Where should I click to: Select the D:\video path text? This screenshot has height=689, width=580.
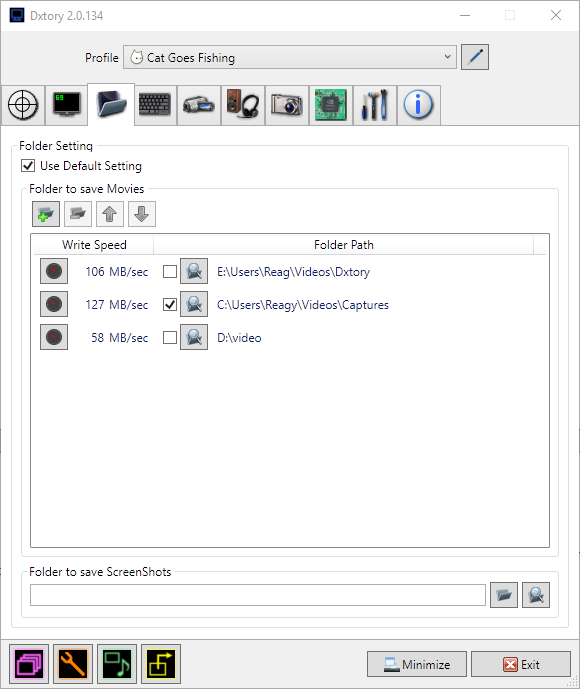tap(239, 338)
